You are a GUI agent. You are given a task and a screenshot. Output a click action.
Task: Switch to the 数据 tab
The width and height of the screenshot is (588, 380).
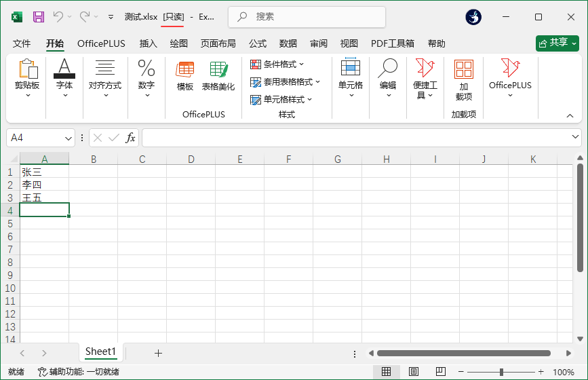[288, 43]
